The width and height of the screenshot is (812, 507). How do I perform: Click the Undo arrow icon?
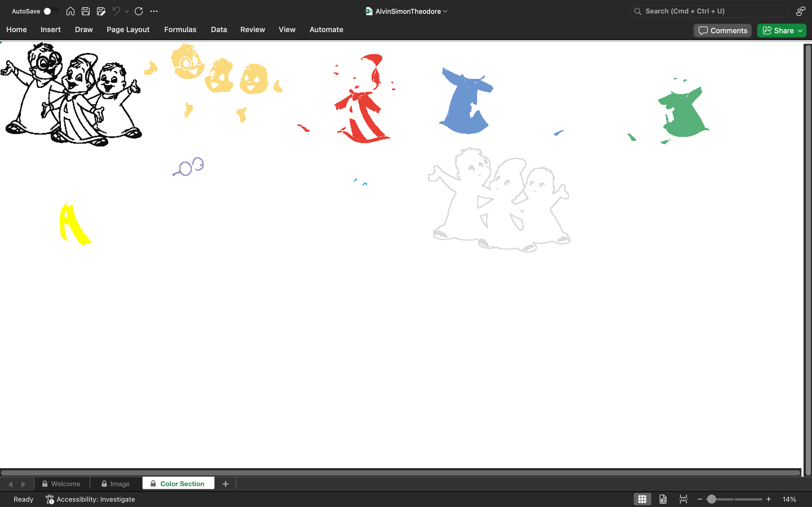pyautogui.click(x=116, y=11)
